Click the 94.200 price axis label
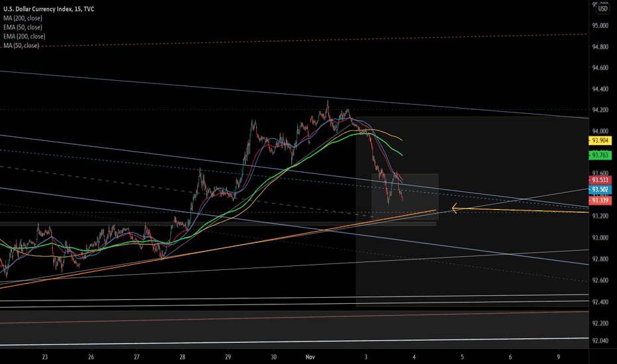This screenshot has height=364, width=617. (600, 110)
